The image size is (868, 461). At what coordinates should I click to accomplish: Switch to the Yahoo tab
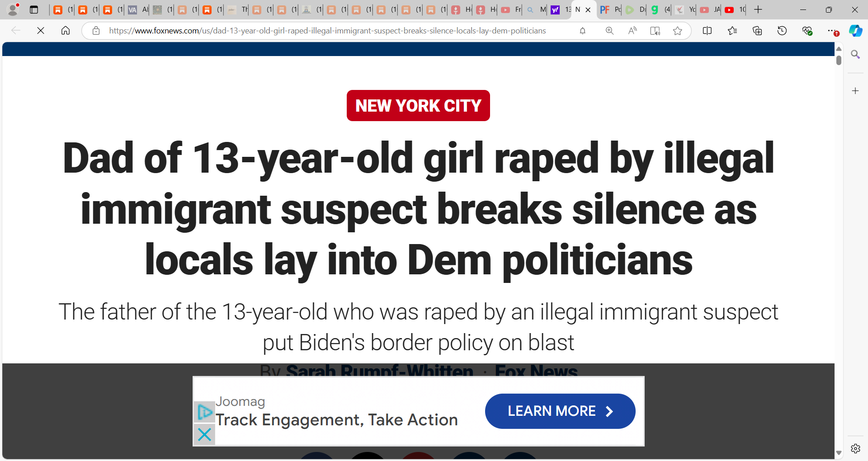pos(560,9)
